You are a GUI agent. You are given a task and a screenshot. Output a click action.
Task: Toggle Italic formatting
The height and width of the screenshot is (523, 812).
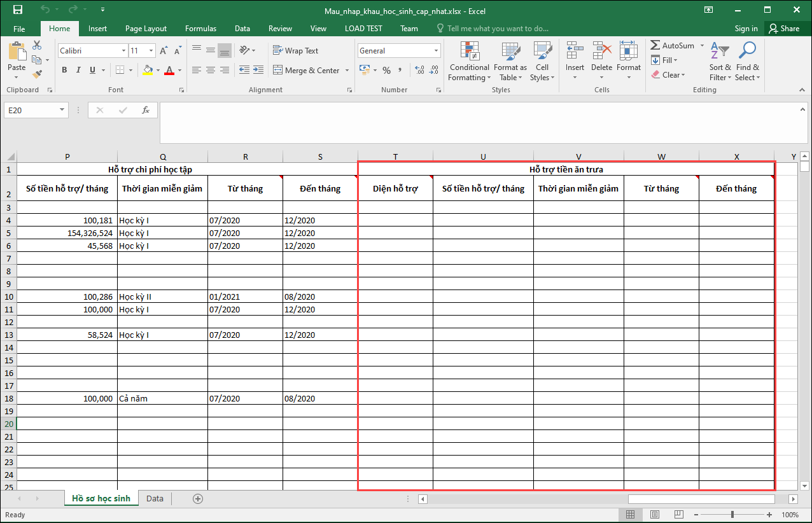[x=78, y=70]
